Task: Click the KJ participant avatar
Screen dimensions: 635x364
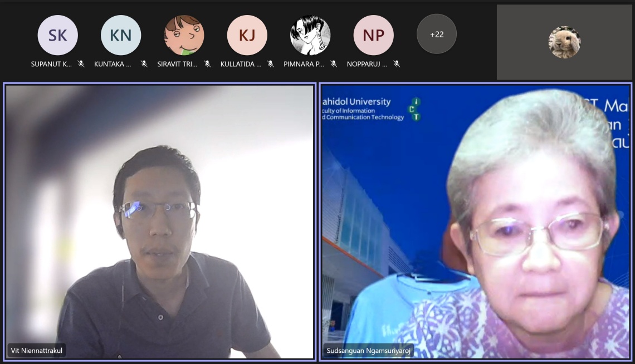Action: [x=247, y=35]
